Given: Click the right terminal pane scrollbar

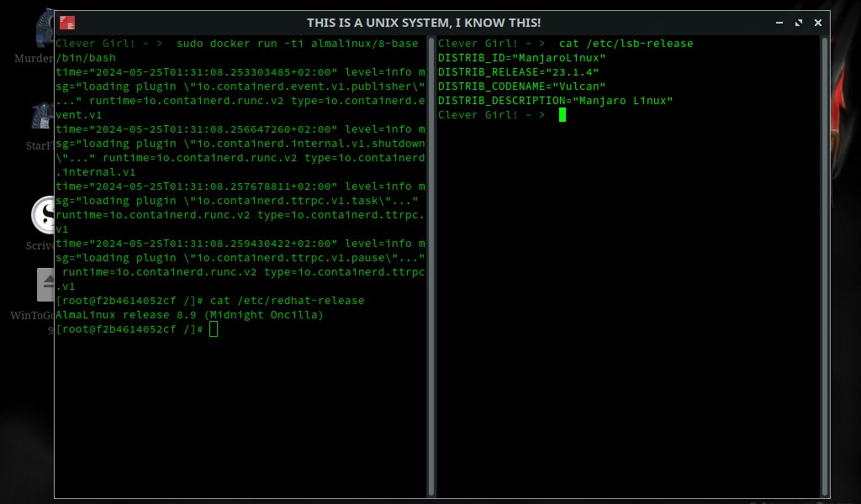Looking at the screenshot, I should point(823,252).
